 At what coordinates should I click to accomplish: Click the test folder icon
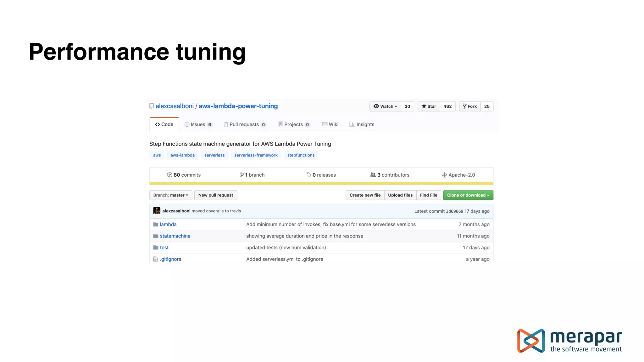[156, 248]
